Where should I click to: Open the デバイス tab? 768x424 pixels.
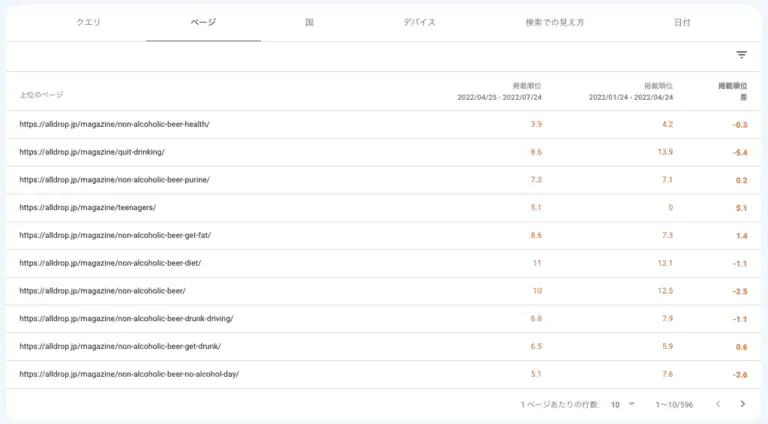[419, 23]
